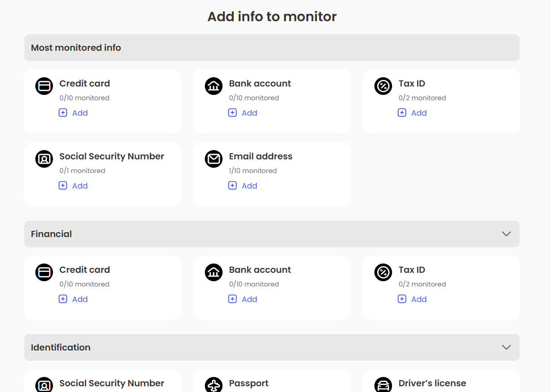Click the 1/10 monitored text under Email address
The image size is (551, 392).
click(253, 170)
